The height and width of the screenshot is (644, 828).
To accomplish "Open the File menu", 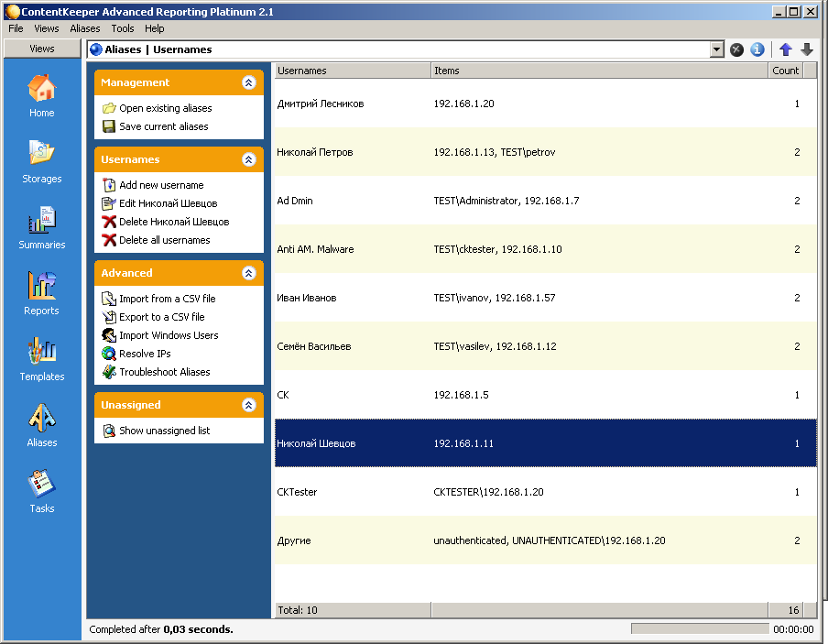I will (x=16, y=28).
